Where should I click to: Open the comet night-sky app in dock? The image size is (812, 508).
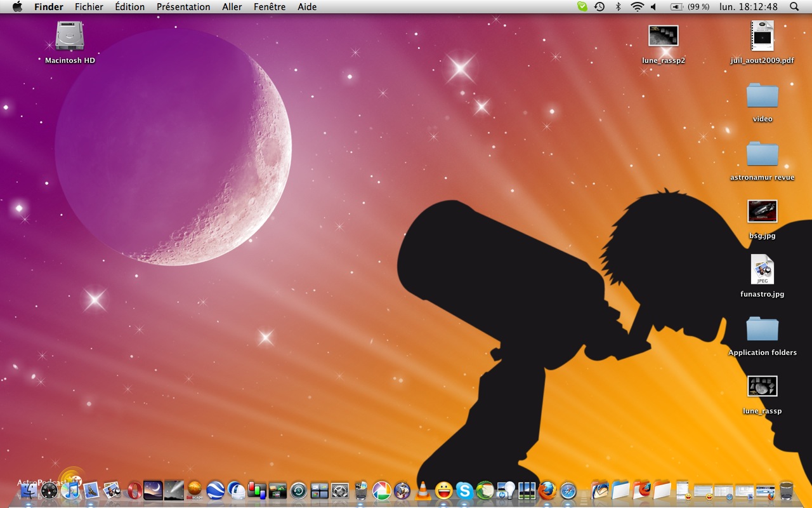[174, 490]
